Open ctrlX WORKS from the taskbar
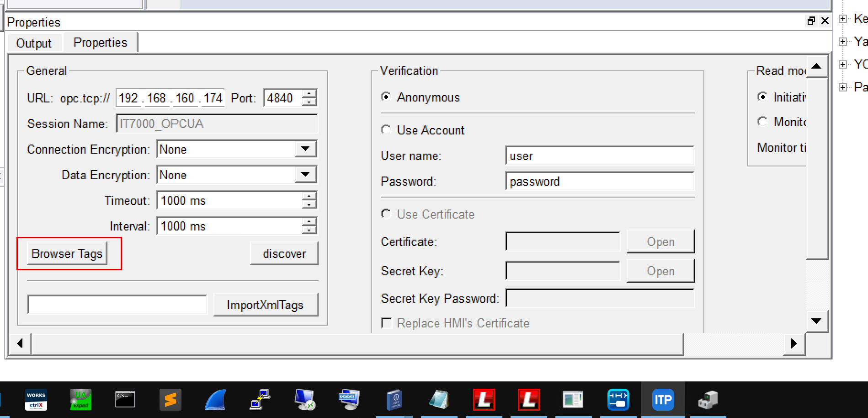 (36, 400)
